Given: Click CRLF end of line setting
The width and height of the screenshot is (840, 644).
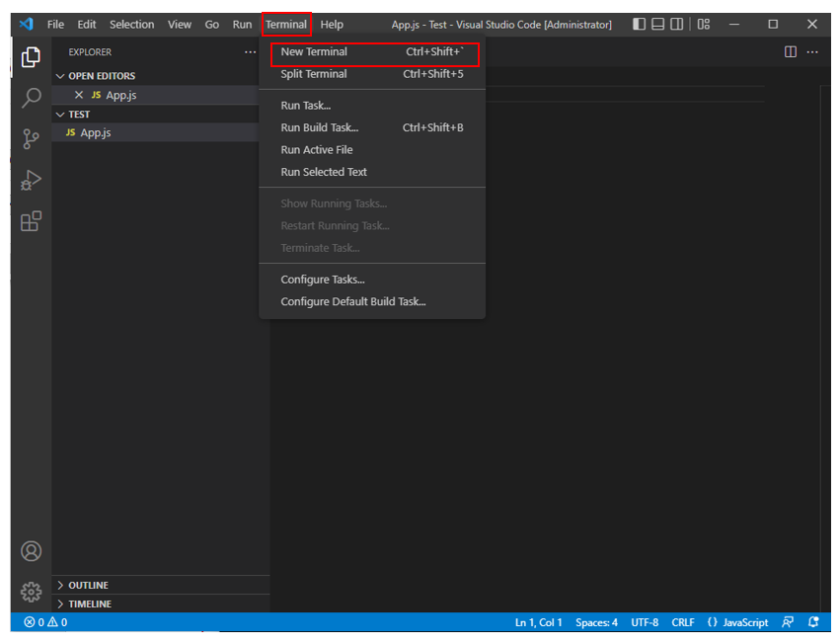Looking at the screenshot, I should click(683, 622).
